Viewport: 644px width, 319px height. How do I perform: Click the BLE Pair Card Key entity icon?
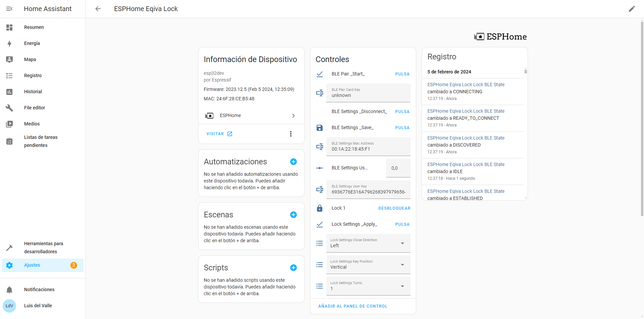[x=320, y=93]
